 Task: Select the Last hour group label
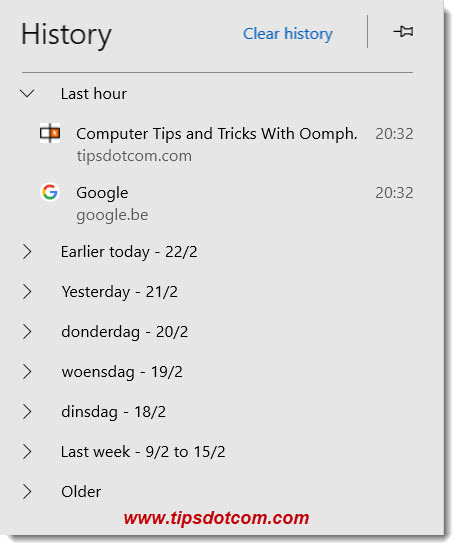point(94,94)
